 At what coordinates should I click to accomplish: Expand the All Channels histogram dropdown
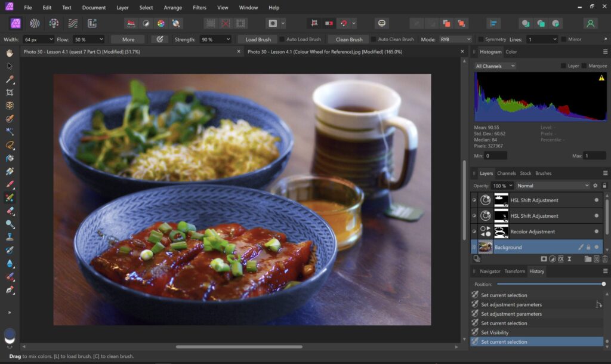pyautogui.click(x=495, y=66)
